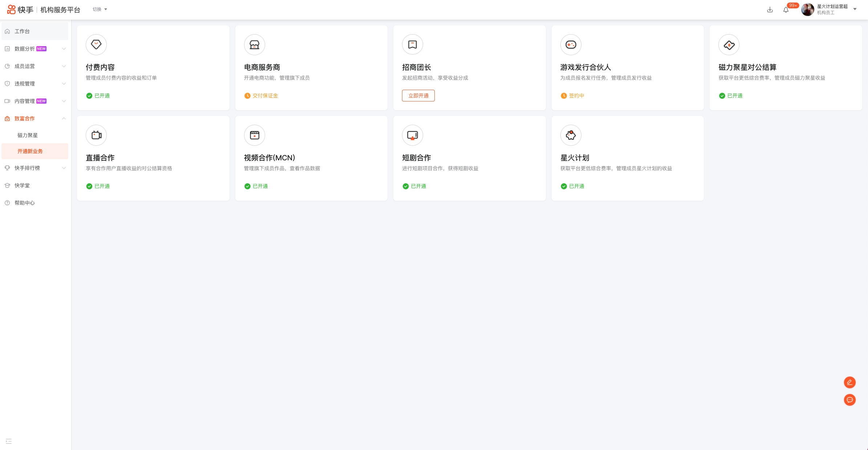This screenshot has height=450, width=868.
Task: Click the 快学堂 graduation cap icon
Action: 7,185
